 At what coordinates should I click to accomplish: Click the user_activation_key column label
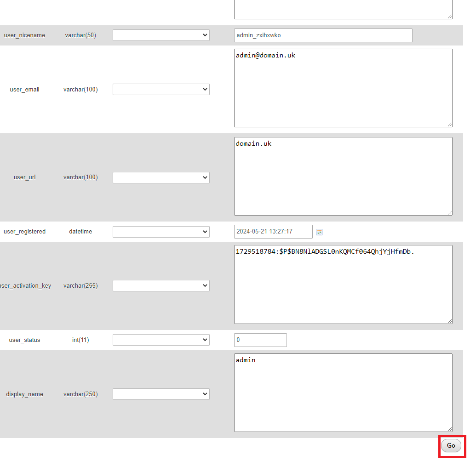(x=25, y=286)
